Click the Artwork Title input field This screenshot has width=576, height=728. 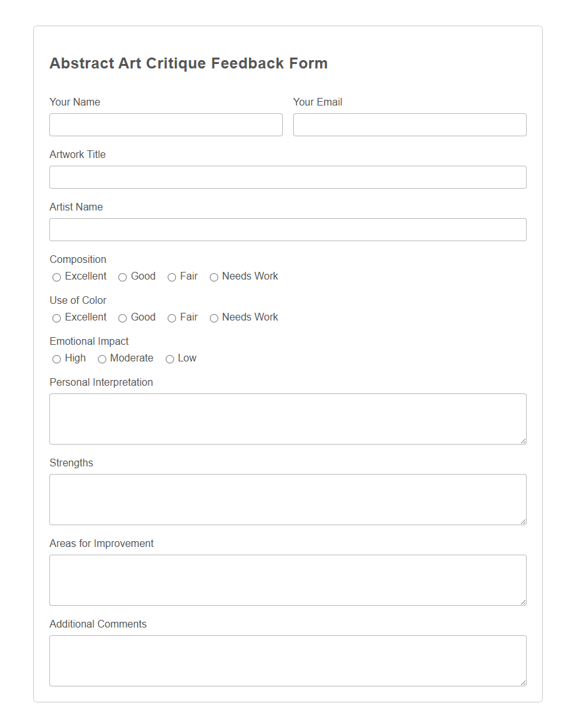coord(287,177)
